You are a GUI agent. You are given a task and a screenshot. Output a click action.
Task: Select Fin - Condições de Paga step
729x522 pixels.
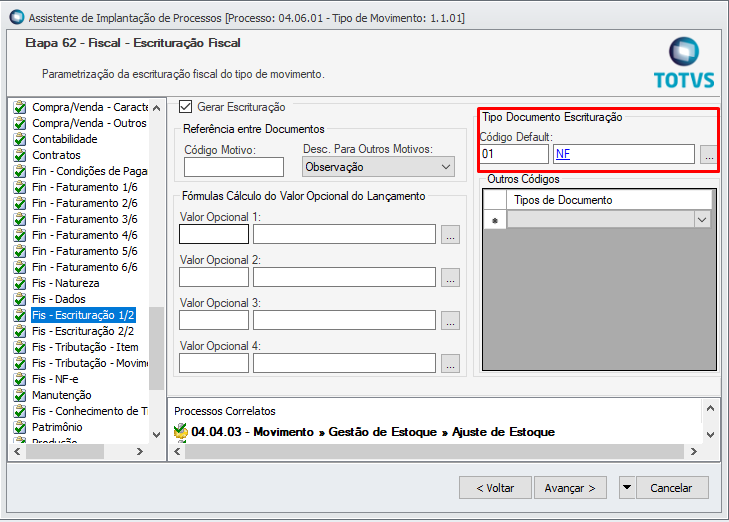click(x=90, y=171)
